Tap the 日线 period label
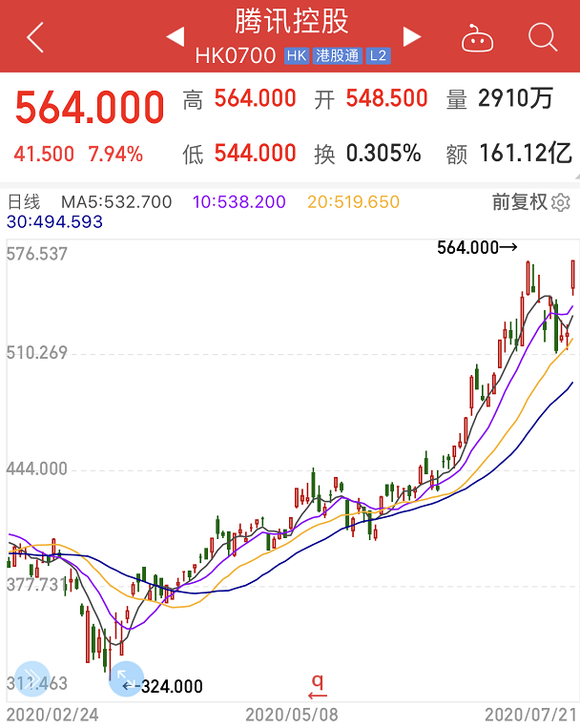Image resolution: width=580 pixels, height=728 pixels. [x=24, y=202]
